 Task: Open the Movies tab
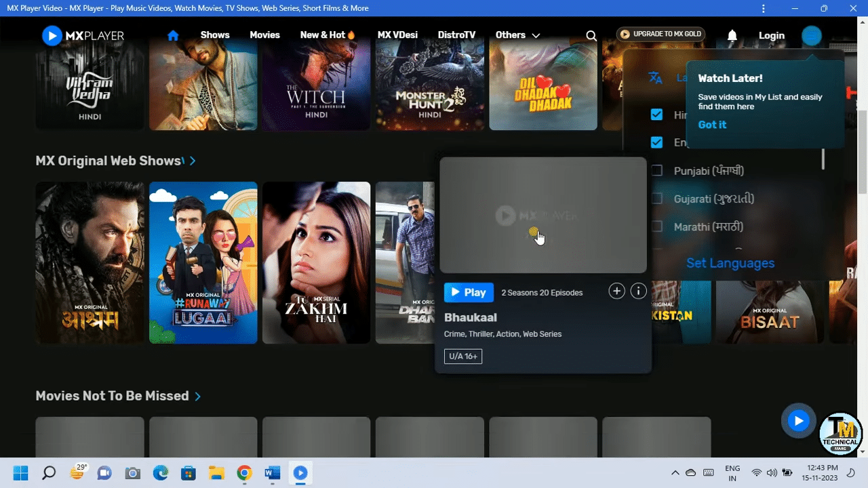click(x=264, y=35)
